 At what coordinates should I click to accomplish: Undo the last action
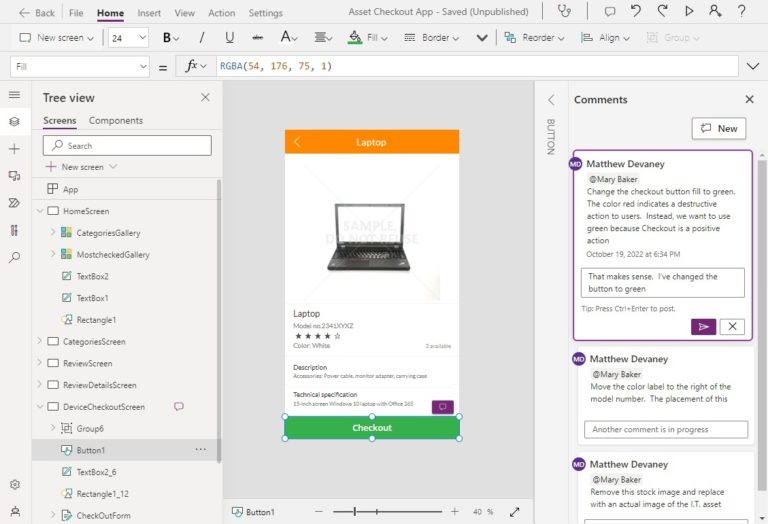point(636,11)
